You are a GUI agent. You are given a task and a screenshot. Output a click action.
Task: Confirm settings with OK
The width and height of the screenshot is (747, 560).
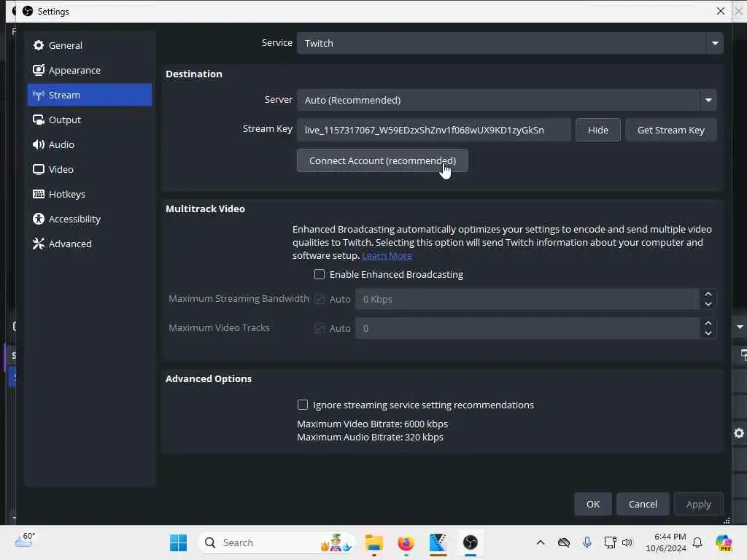(592, 504)
